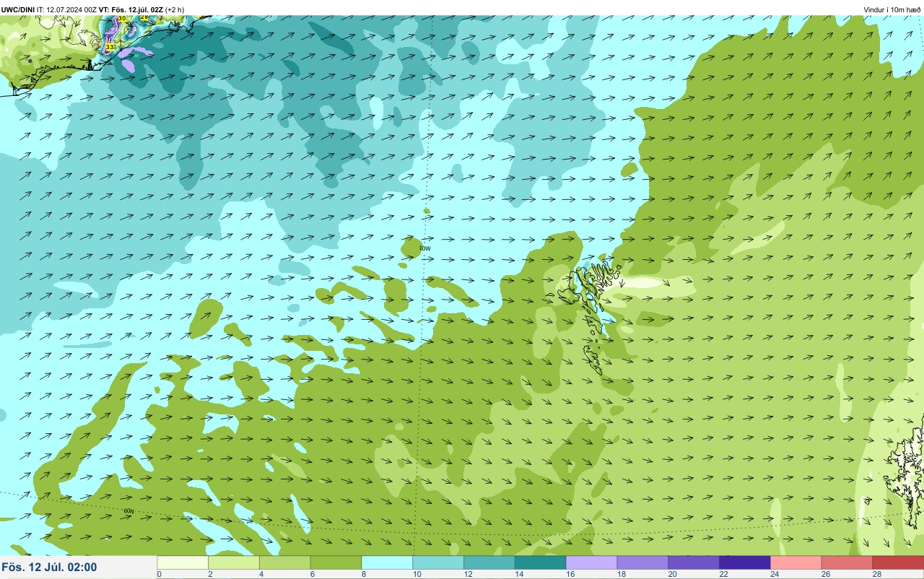The image size is (924, 579).
Task: Click the legend scale value 18
Action: (x=621, y=575)
